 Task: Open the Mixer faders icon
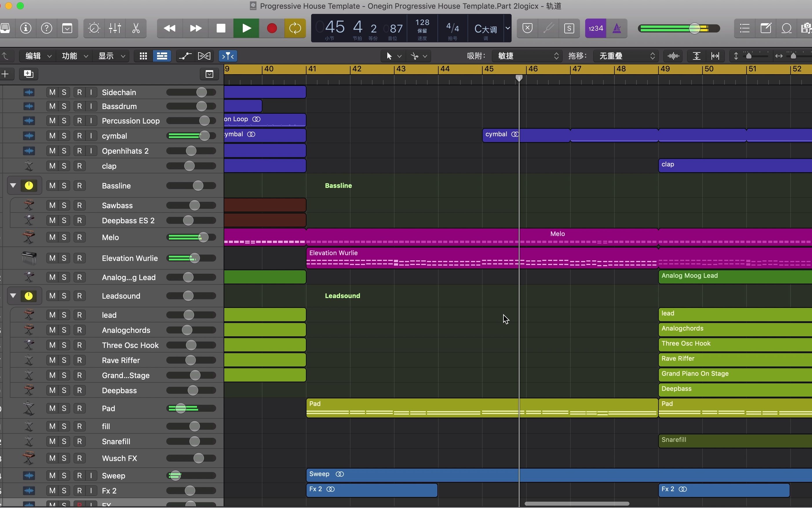pos(115,28)
